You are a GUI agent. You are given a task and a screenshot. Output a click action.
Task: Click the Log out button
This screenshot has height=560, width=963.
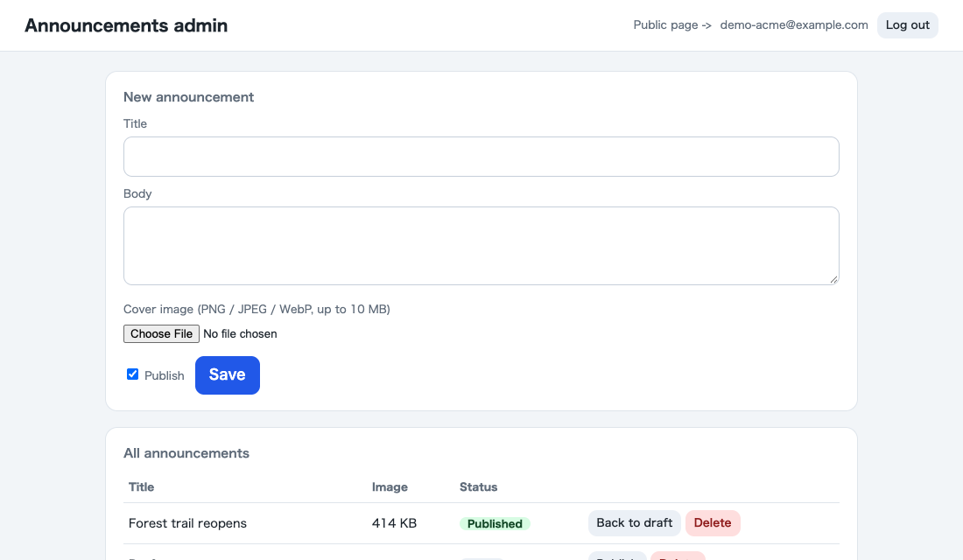pyautogui.click(x=907, y=25)
